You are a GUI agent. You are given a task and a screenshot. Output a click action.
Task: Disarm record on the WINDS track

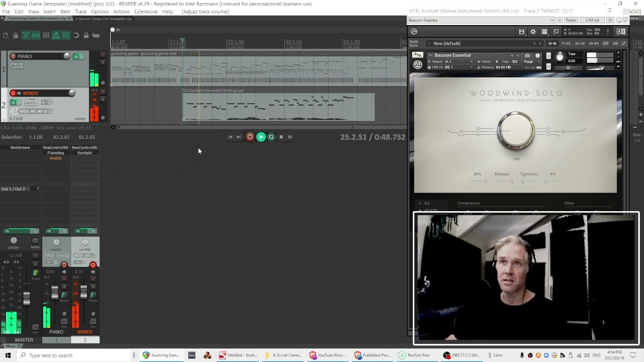(13, 93)
